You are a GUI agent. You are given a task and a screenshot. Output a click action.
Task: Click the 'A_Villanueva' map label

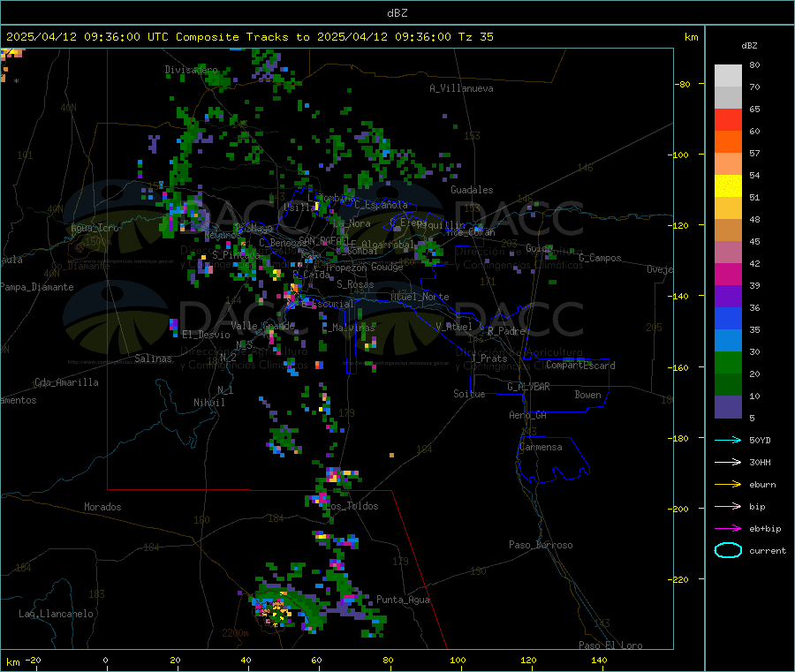click(461, 88)
